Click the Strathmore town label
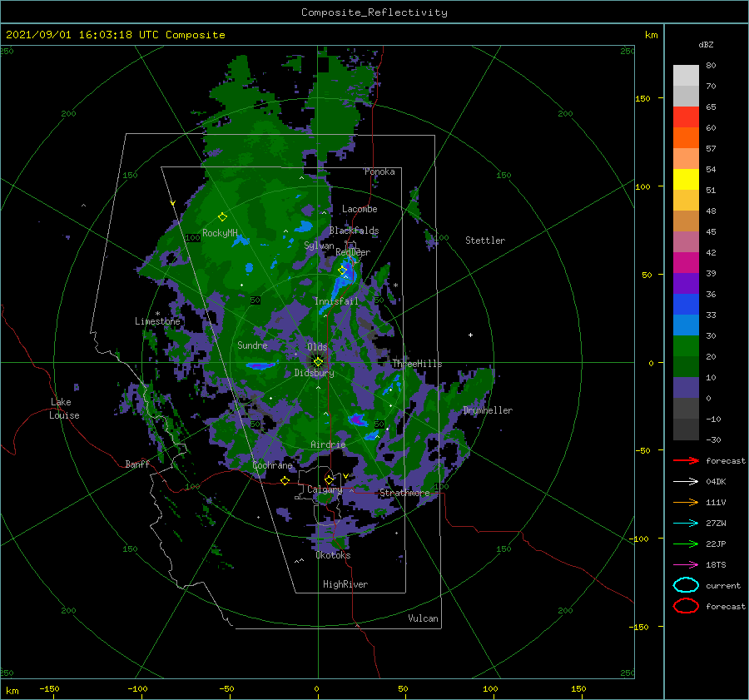This screenshot has width=749, height=700. click(x=404, y=493)
